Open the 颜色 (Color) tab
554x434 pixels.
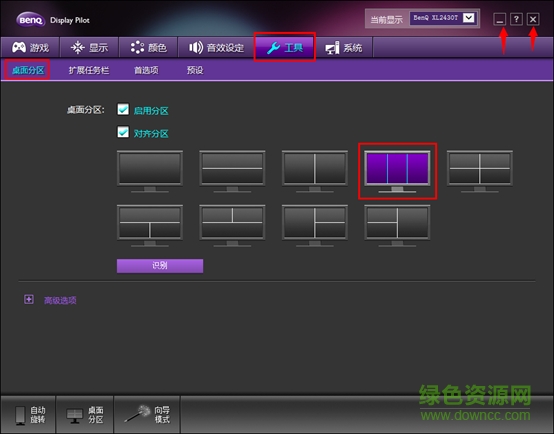tap(148, 47)
